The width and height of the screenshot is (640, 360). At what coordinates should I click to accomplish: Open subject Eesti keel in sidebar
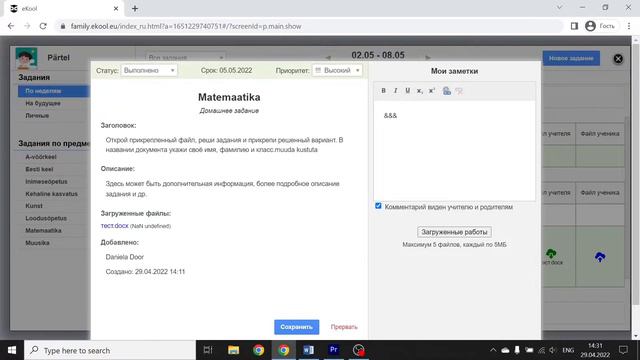point(39,169)
